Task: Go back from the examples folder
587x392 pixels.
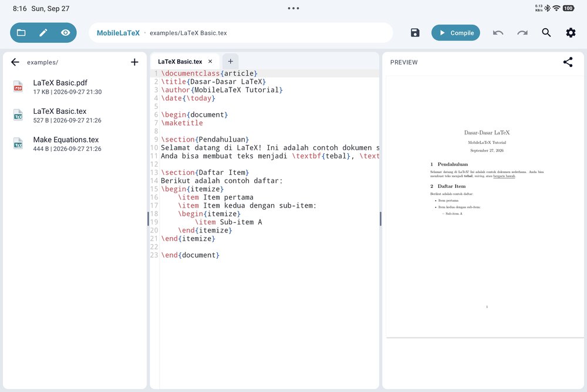Action: coord(15,62)
